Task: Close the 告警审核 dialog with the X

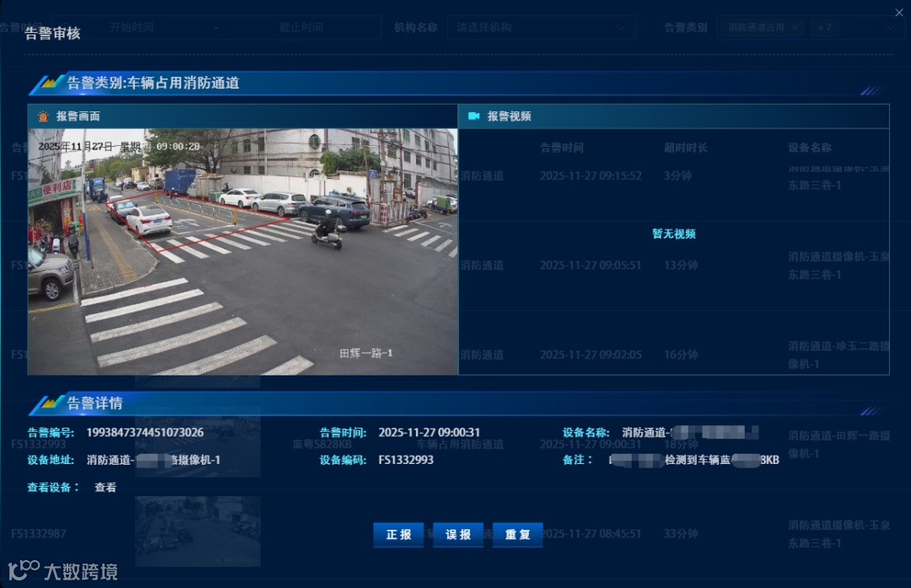Action: pyautogui.click(x=899, y=13)
